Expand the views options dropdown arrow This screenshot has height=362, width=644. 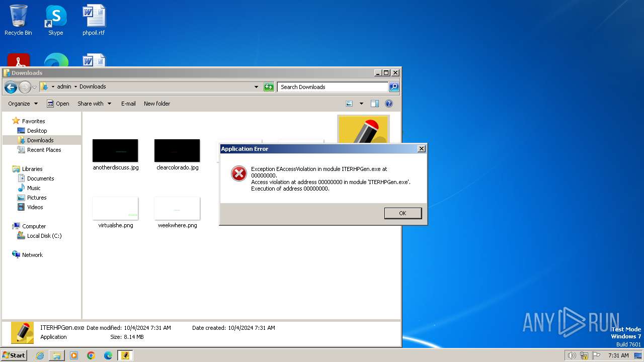coord(361,104)
